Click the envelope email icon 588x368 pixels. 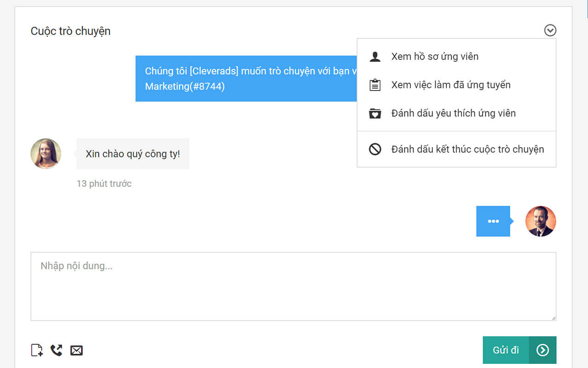(x=76, y=351)
